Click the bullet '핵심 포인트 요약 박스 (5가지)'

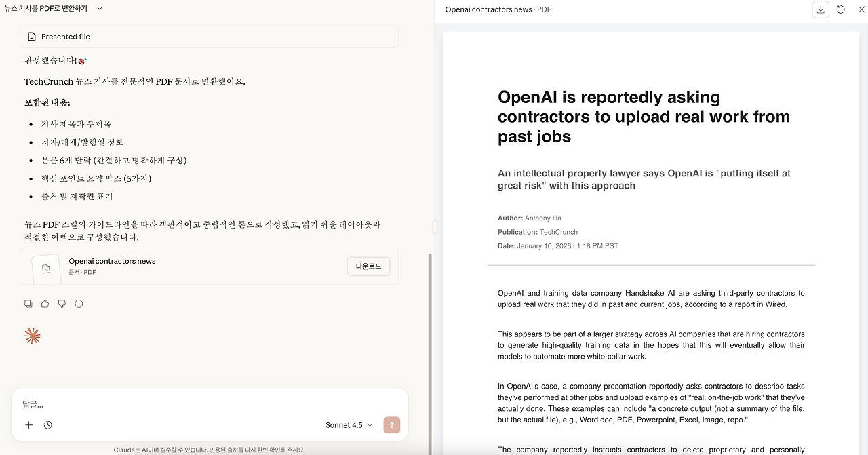point(96,178)
